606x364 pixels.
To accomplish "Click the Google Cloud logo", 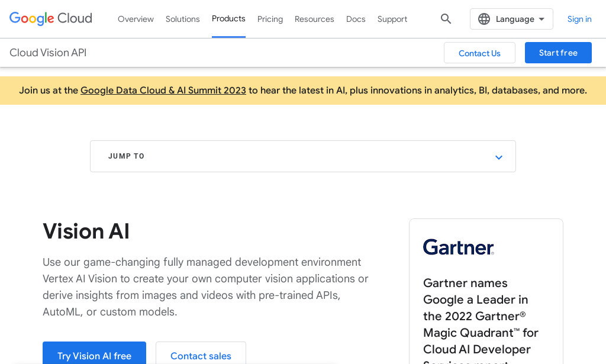I will tap(51, 18).
